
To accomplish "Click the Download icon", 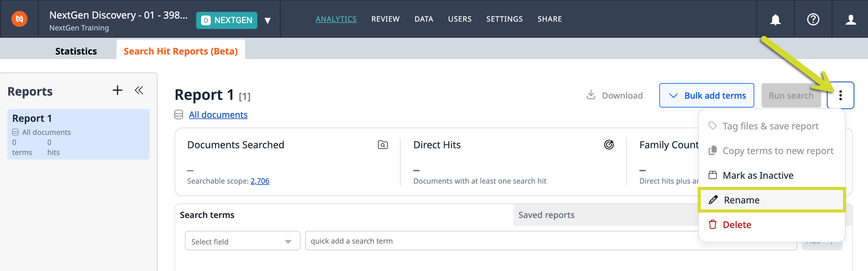I will coord(591,95).
